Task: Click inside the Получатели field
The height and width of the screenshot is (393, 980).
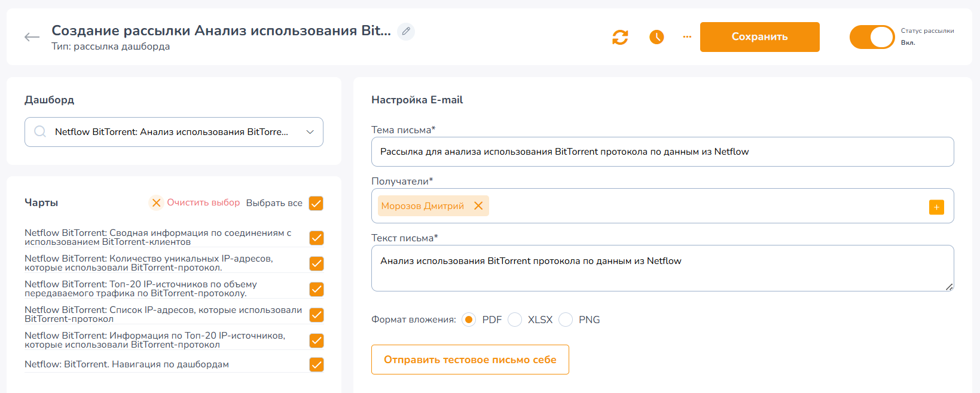Action: [663, 206]
